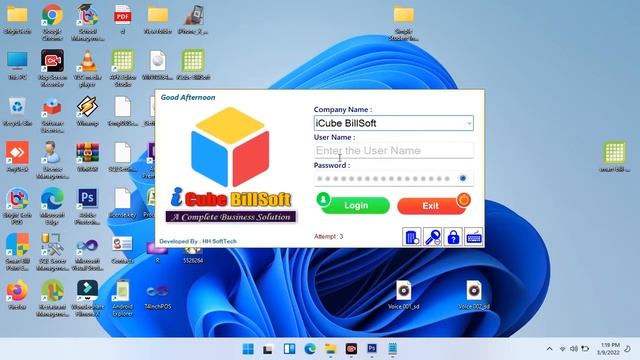
Task: Open the Recycle Bin icon
Action: (17, 111)
